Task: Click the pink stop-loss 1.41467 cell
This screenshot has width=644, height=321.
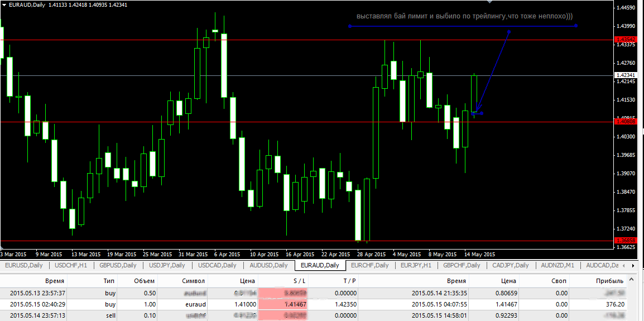Action: (x=283, y=305)
